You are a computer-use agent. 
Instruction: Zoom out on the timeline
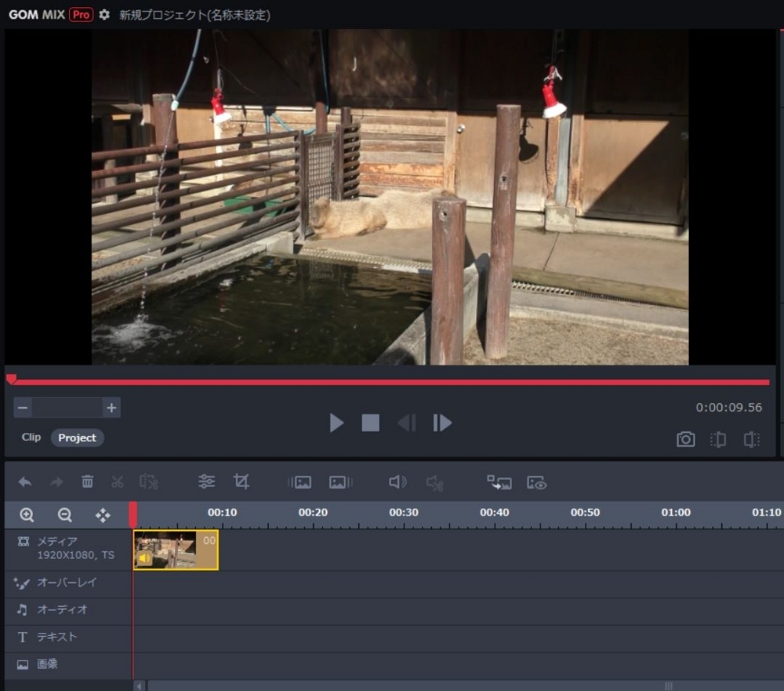point(65,515)
